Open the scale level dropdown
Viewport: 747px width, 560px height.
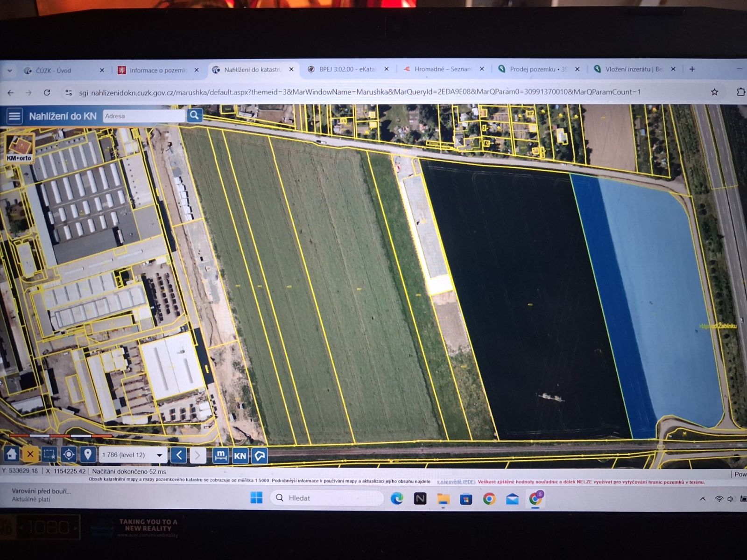pos(133,455)
